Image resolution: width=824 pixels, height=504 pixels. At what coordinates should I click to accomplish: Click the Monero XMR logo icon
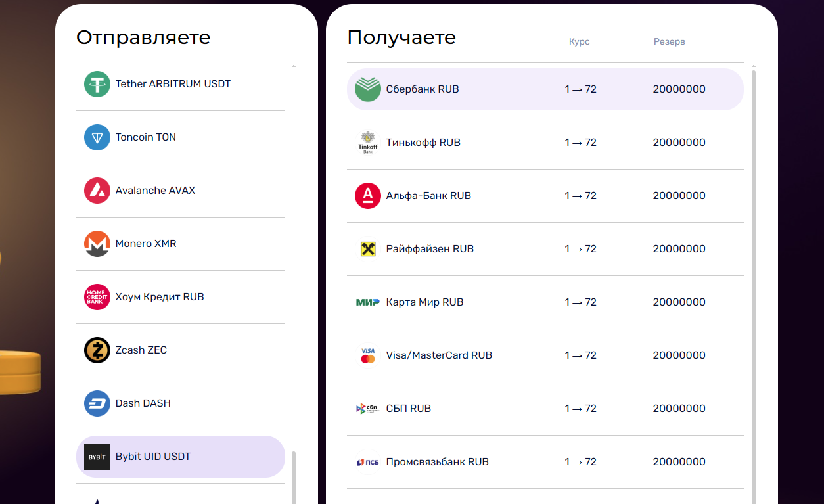tap(97, 244)
